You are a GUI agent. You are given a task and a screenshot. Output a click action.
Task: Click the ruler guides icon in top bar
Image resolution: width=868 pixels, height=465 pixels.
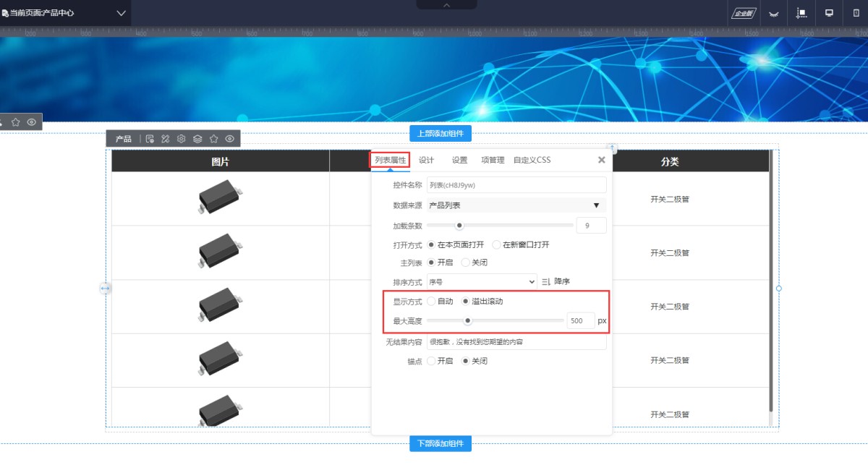point(801,13)
